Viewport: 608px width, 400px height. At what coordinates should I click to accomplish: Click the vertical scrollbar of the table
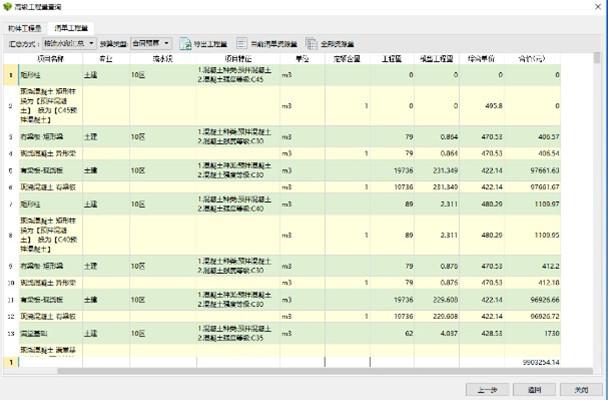(597, 200)
